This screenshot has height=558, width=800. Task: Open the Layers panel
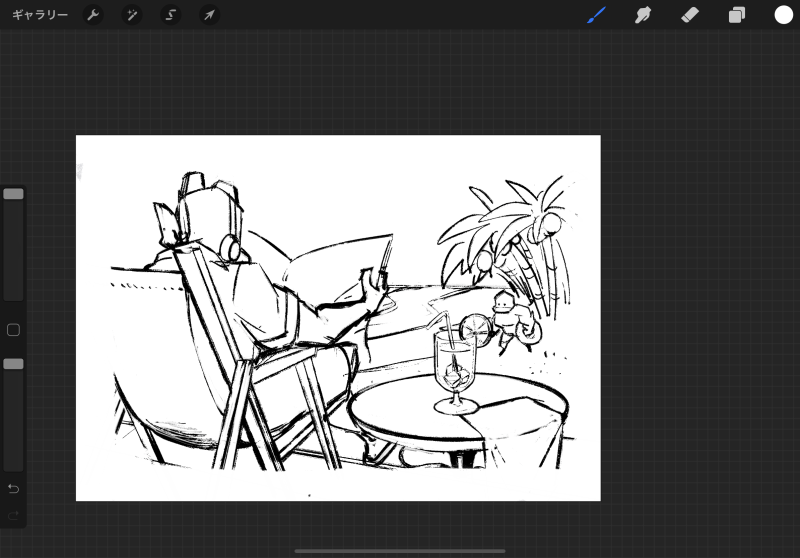[x=737, y=15]
